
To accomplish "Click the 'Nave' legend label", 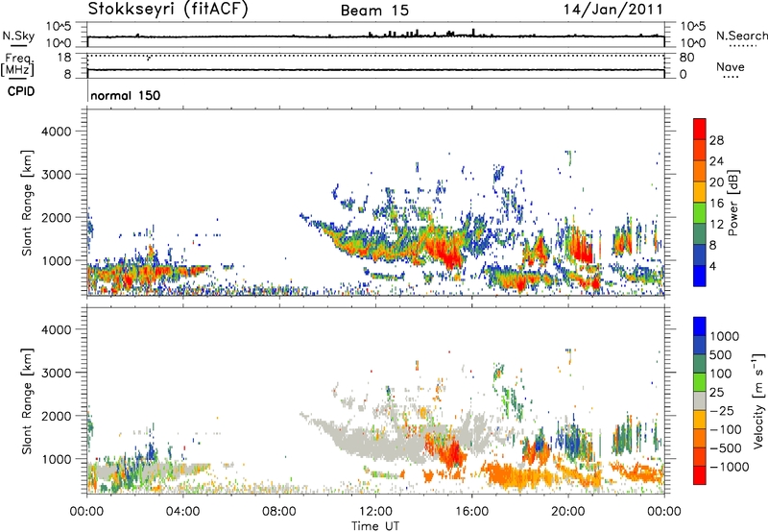I will click(730, 66).
